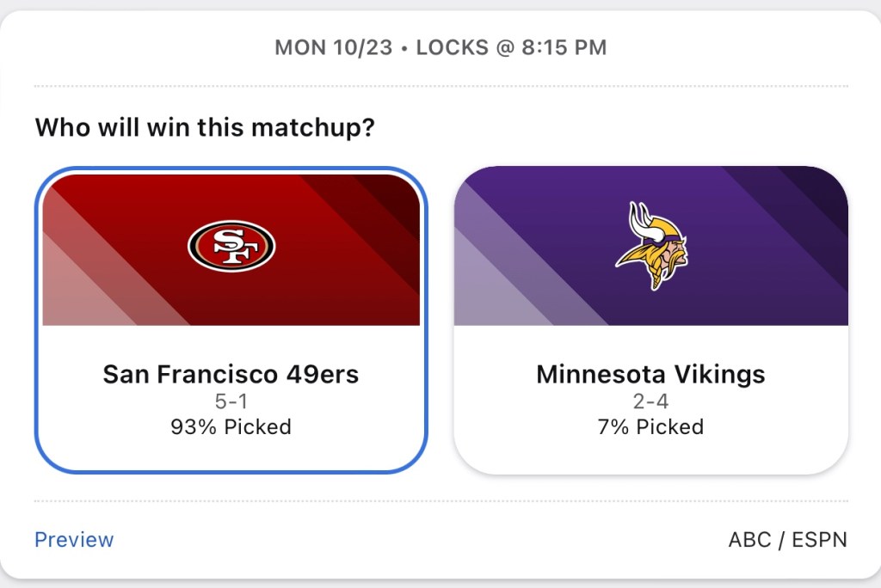Image resolution: width=881 pixels, height=588 pixels.
Task: Open the Preview link
Action: (x=74, y=540)
